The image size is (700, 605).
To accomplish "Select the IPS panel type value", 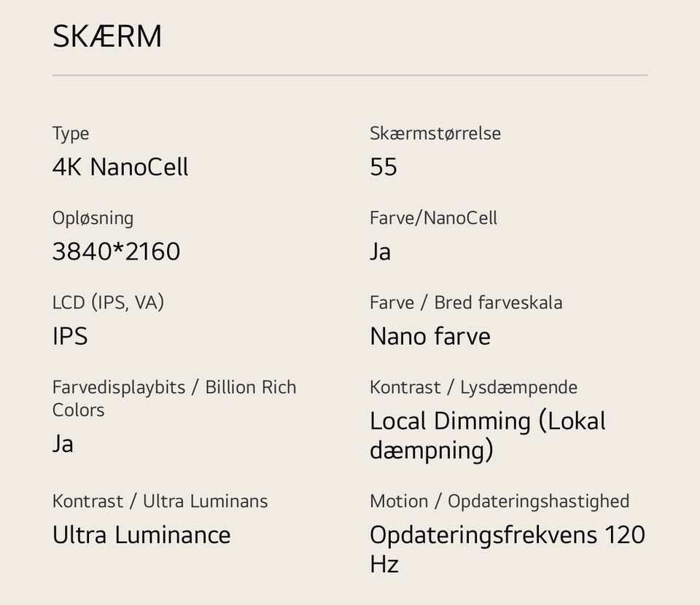I will coord(70,336).
